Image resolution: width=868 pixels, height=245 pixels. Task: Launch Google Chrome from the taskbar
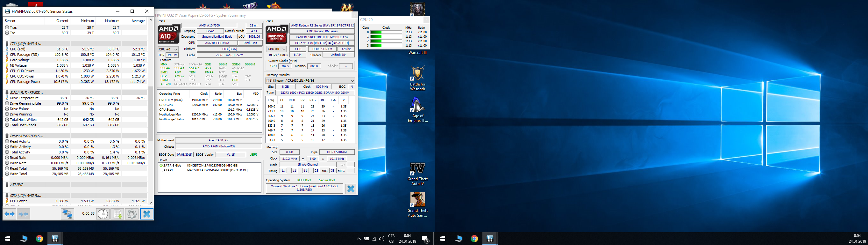(x=39, y=239)
